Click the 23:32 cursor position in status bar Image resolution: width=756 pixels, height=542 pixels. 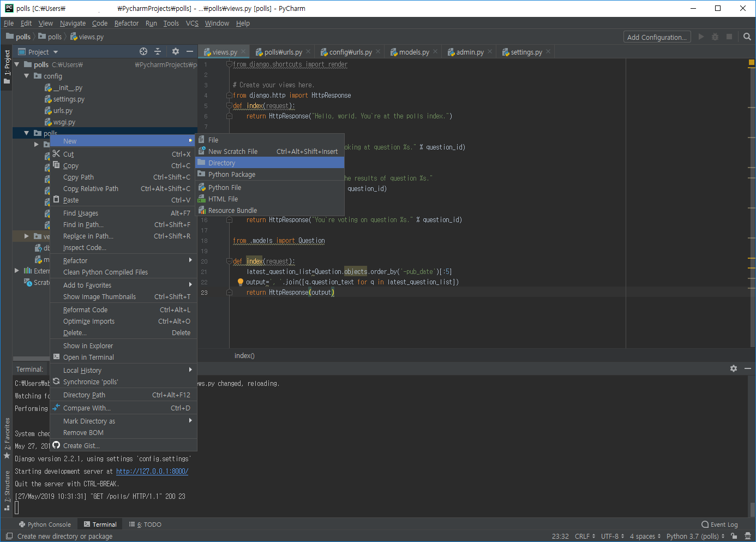coord(560,536)
